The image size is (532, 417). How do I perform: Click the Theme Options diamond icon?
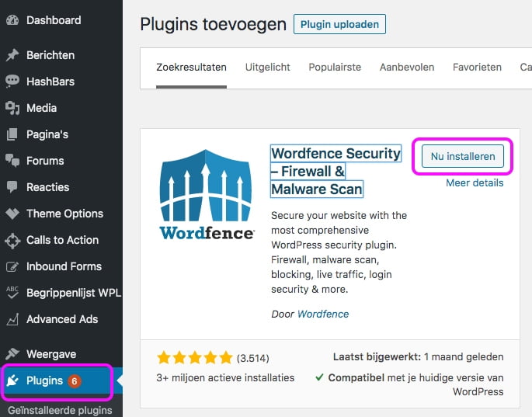(12, 214)
